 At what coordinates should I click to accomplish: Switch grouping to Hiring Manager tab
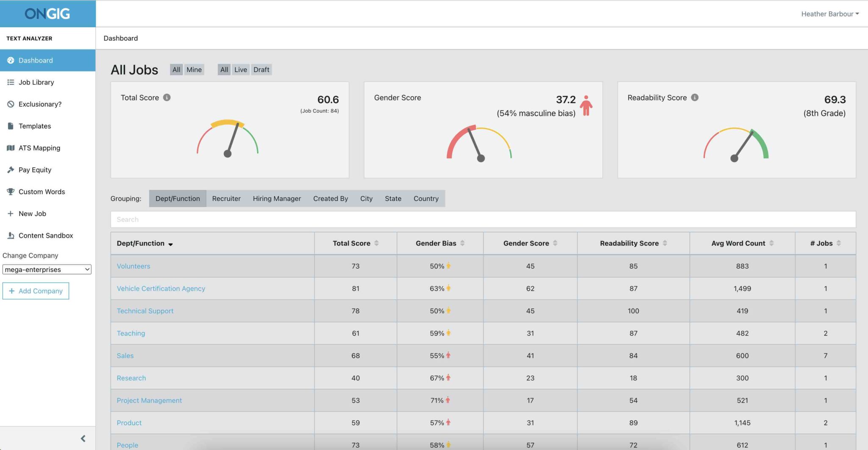[277, 199]
